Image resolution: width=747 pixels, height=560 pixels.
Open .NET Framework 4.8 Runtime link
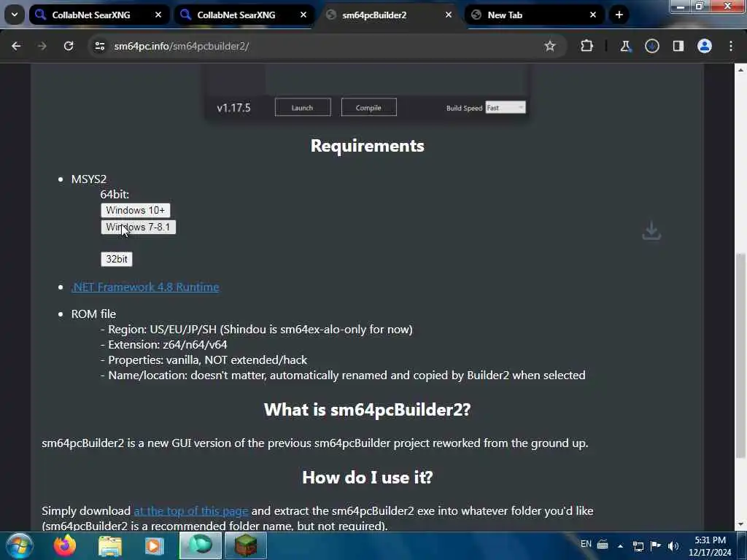(145, 287)
